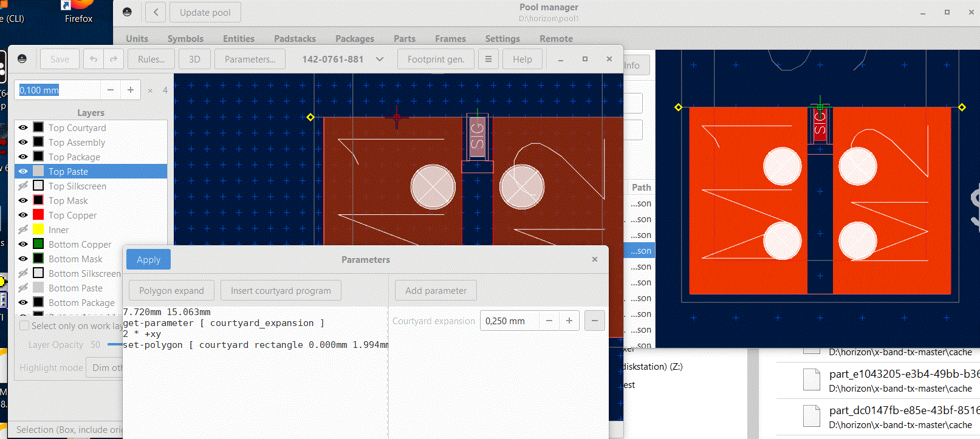
Task: Click the Courtyard expansion value field
Action: (x=509, y=321)
